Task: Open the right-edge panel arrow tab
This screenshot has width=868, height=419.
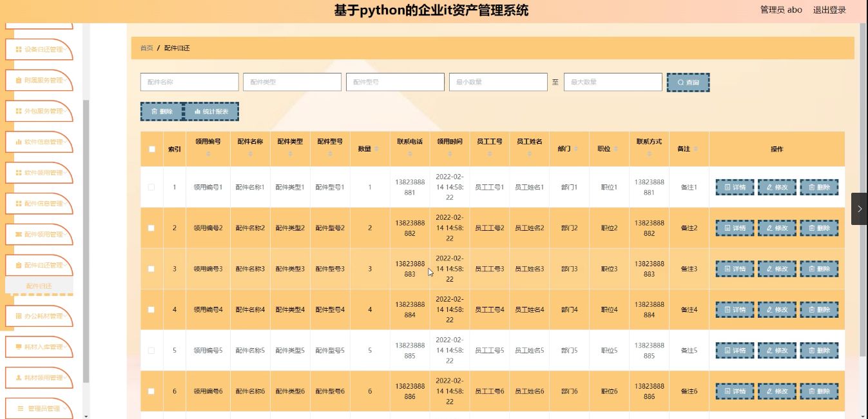Action: click(859, 209)
